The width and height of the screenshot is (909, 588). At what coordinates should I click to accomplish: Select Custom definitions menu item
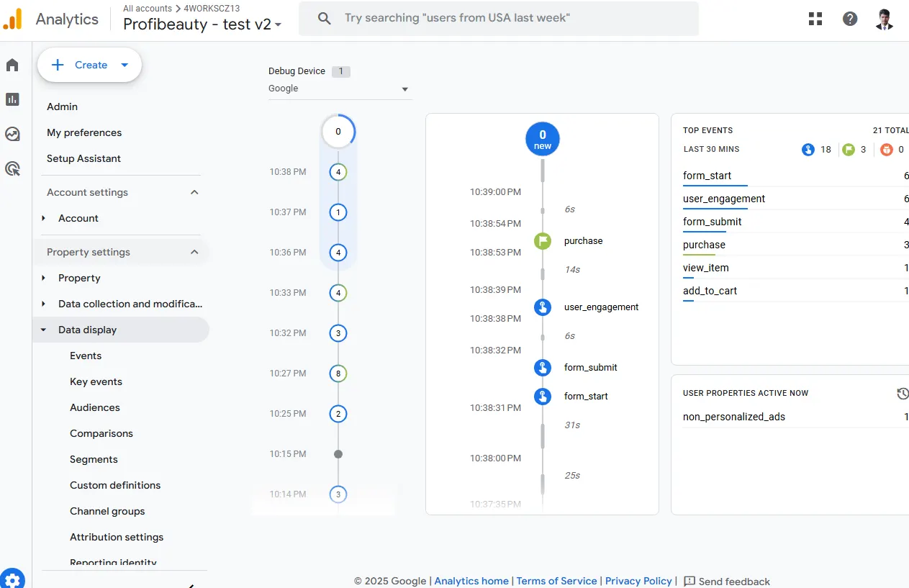[x=115, y=485]
